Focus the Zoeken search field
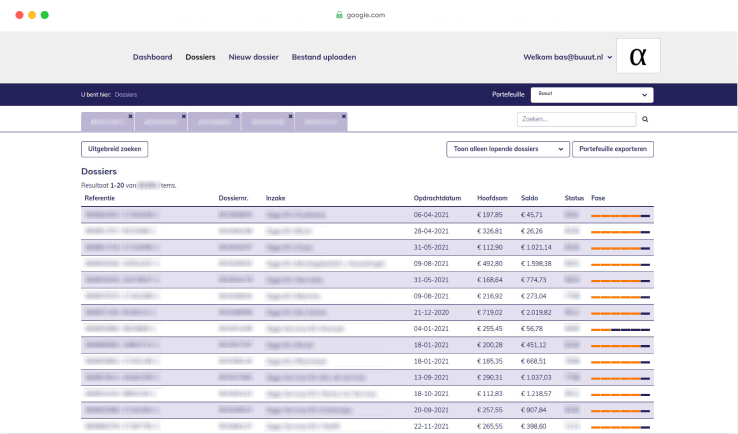This screenshot has width=738, height=434. 576,119
